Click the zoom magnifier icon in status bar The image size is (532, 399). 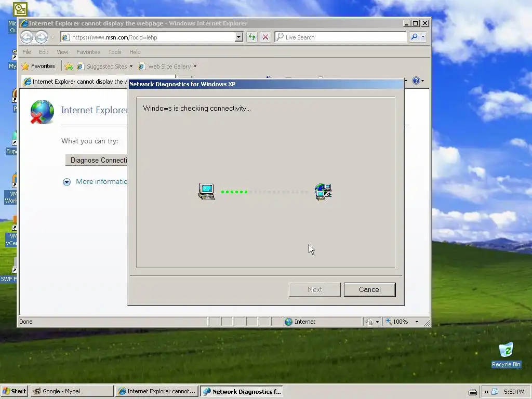point(389,321)
